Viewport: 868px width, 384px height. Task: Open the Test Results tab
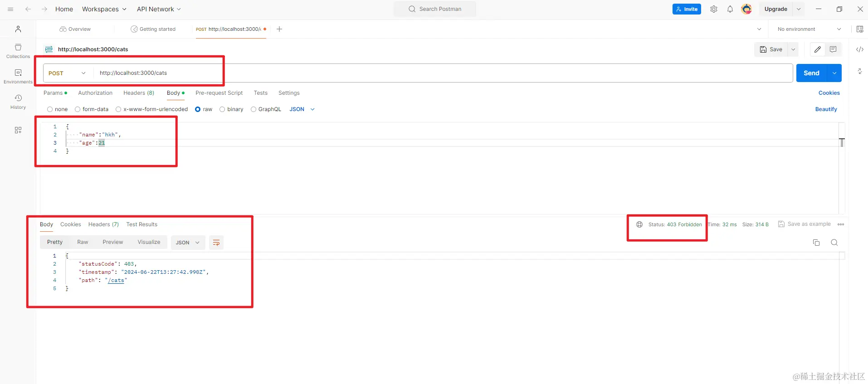pos(142,224)
